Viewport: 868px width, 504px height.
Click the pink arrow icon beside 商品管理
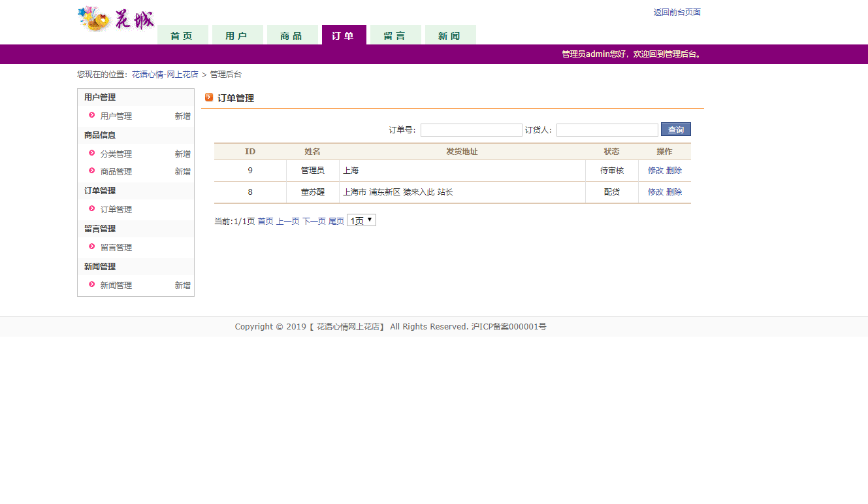(x=92, y=171)
